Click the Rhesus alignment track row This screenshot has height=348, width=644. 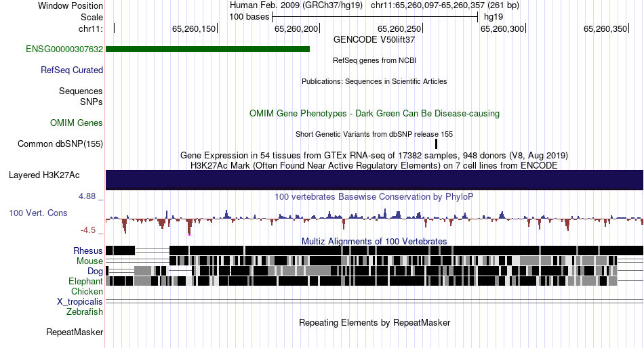375,251
